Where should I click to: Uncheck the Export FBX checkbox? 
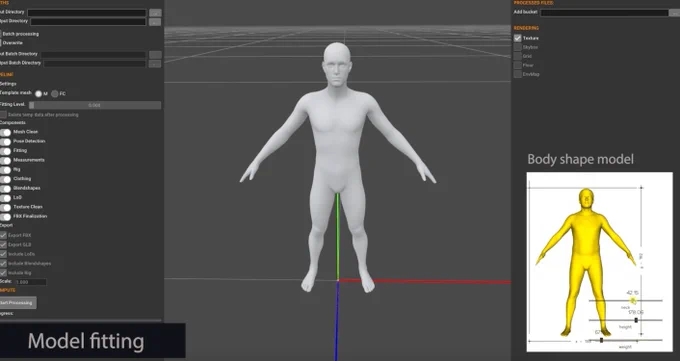coord(3,235)
